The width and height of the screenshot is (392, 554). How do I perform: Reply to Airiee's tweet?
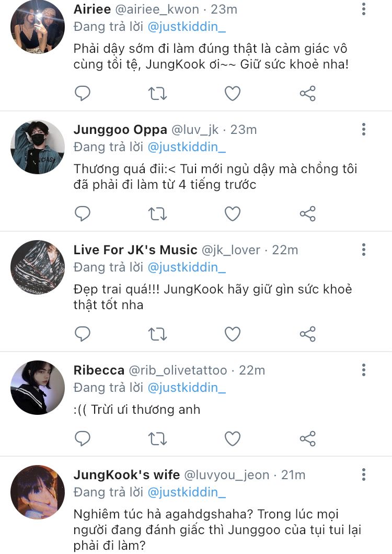[83, 94]
